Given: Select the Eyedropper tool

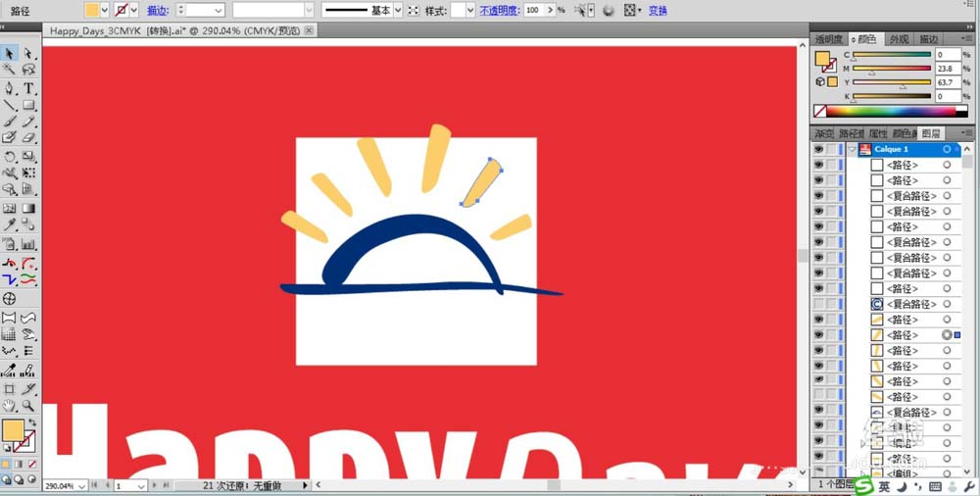Looking at the screenshot, I should point(10,224).
